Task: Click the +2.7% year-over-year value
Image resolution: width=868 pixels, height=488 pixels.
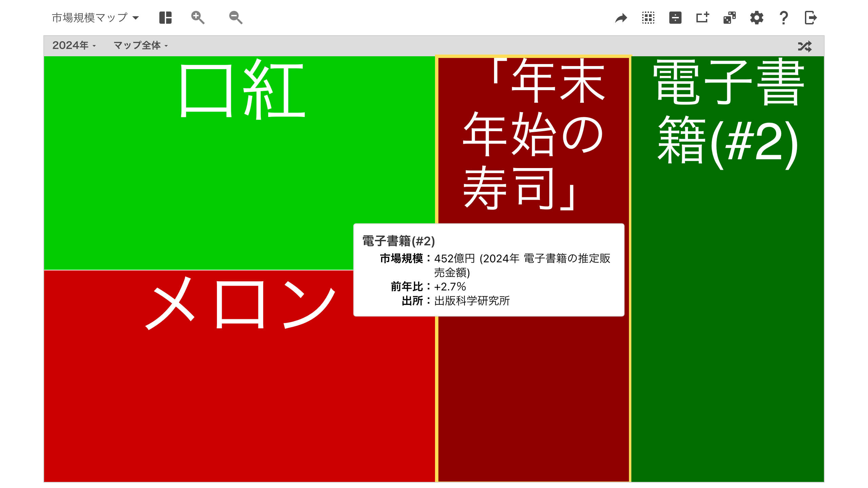Action: coord(450,287)
